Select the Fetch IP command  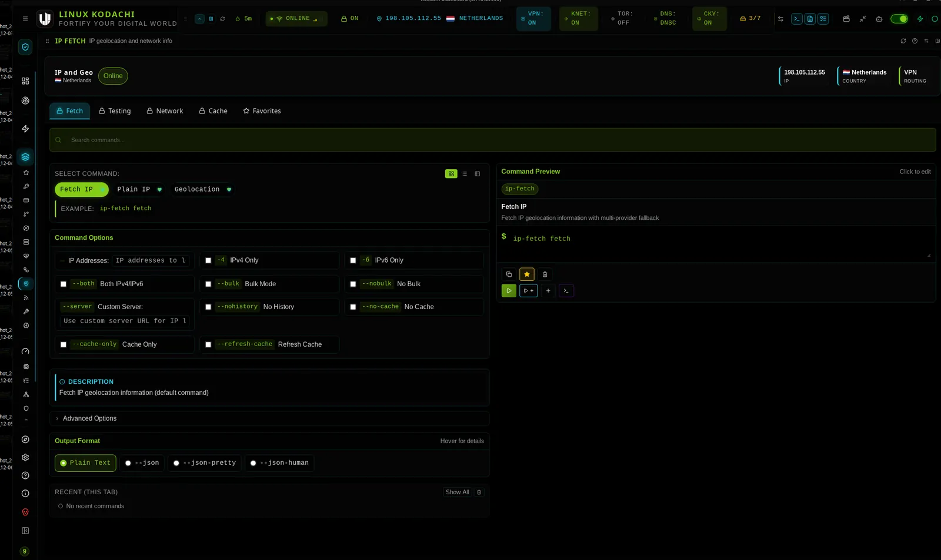coord(82,190)
